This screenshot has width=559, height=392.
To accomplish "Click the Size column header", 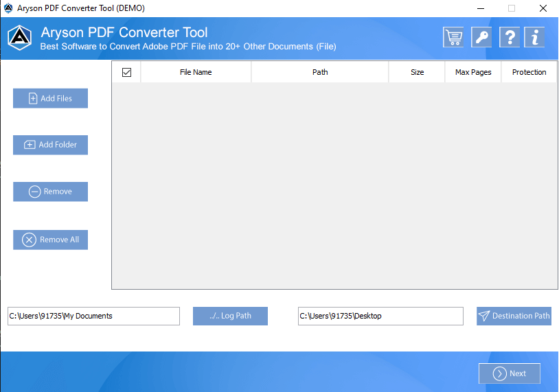I will (417, 72).
